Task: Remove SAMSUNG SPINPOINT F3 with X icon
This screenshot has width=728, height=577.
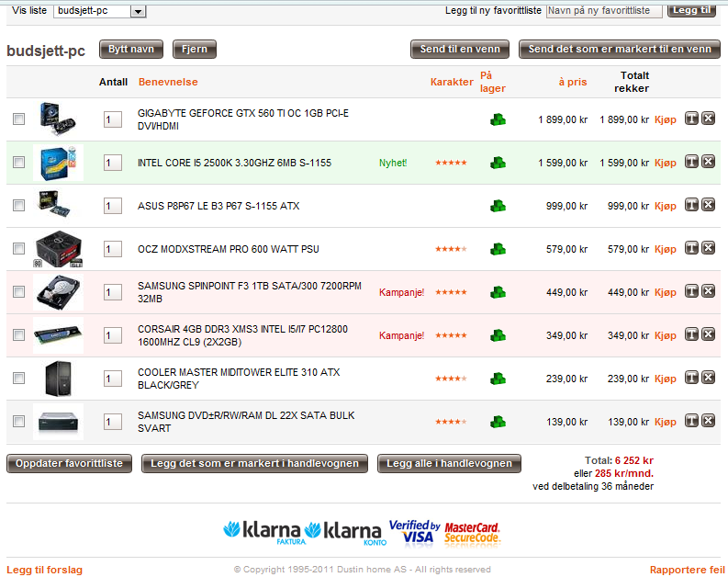Action: pos(708,291)
